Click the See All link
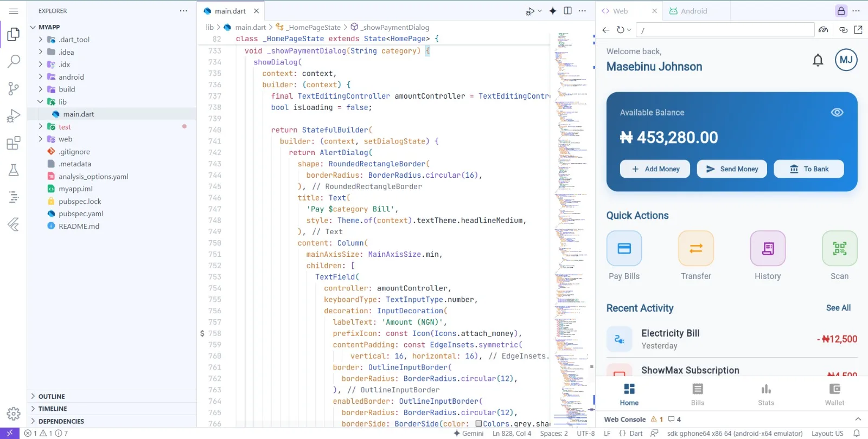The height and width of the screenshot is (439, 868). coord(838,308)
